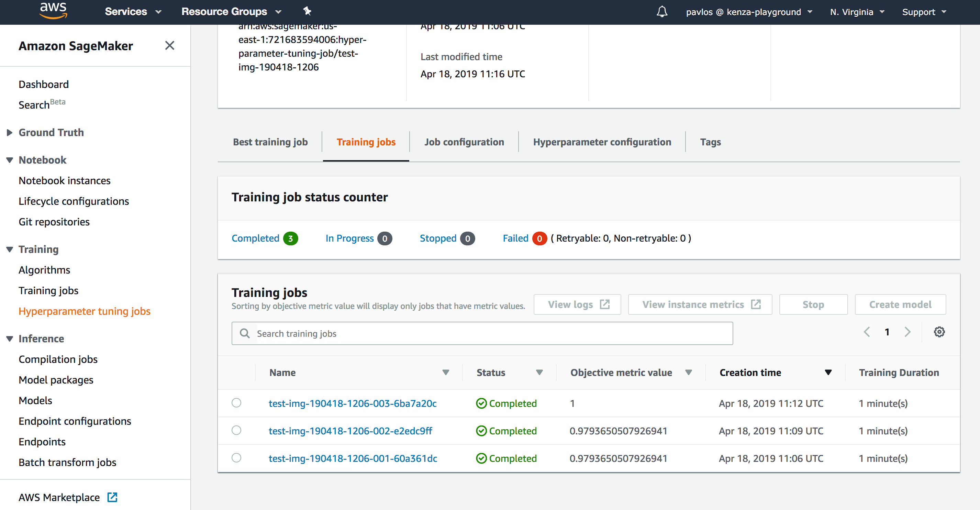
Task: Click the AWS logo home icon
Action: (53, 10)
